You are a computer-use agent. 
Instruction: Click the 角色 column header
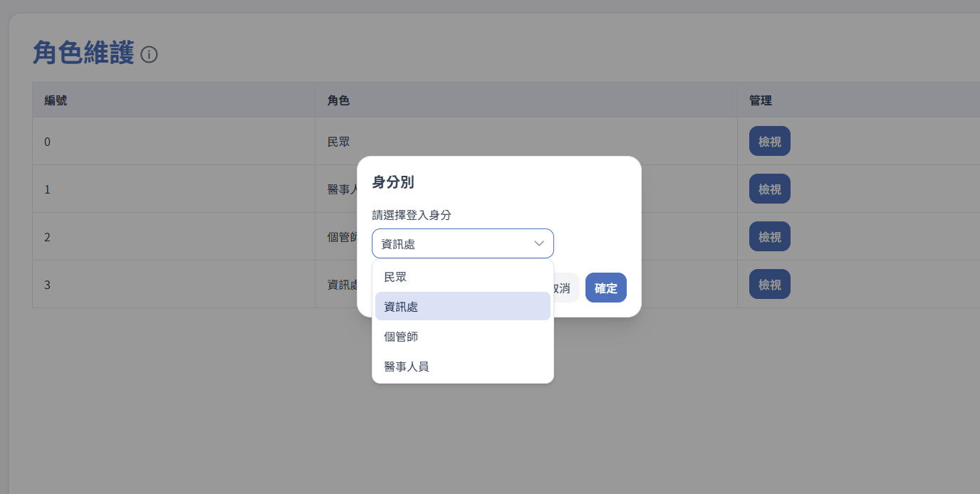pyautogui.click(x=338, y=100)
